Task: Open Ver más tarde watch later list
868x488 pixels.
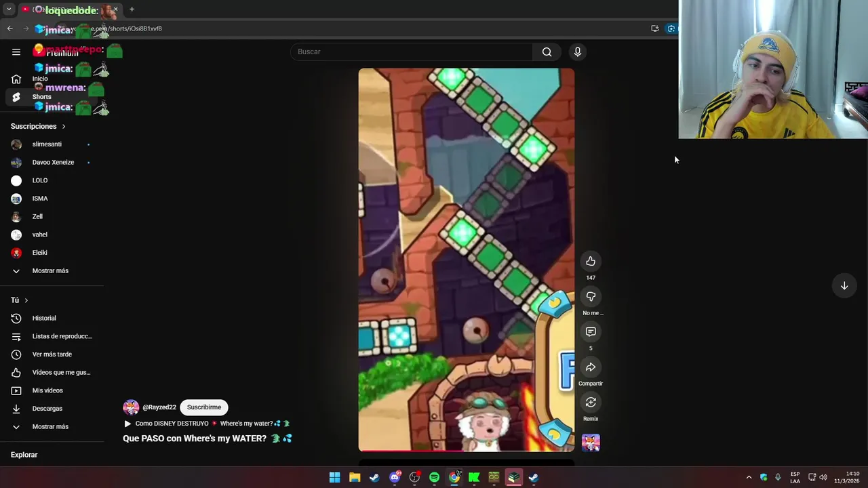Action: pyautogui.click(x=52, y=354)
